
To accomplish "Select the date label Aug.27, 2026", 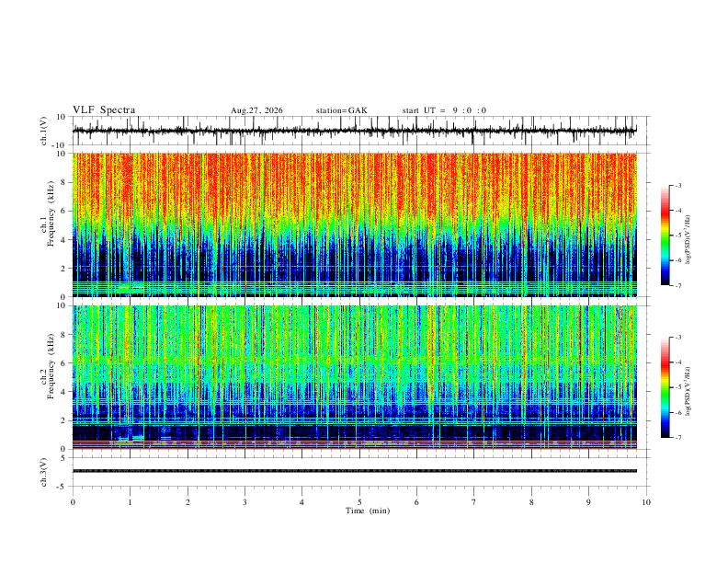I will point(256,110).
